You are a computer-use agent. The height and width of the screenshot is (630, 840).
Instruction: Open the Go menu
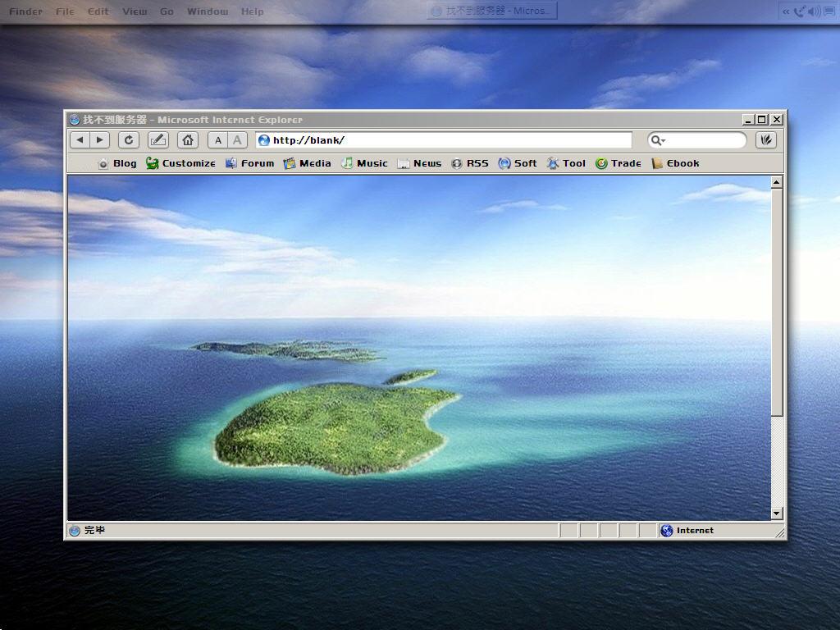coord(167,11)
